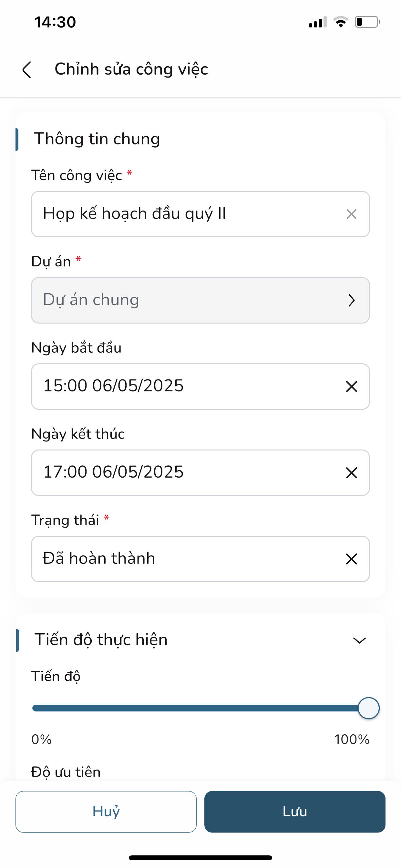Click the progress slider handle

click(x=369, y=708)
